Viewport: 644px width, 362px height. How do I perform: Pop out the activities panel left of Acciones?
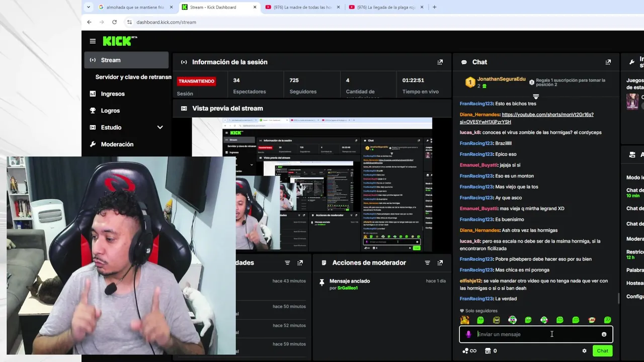(x=300, y=263)
